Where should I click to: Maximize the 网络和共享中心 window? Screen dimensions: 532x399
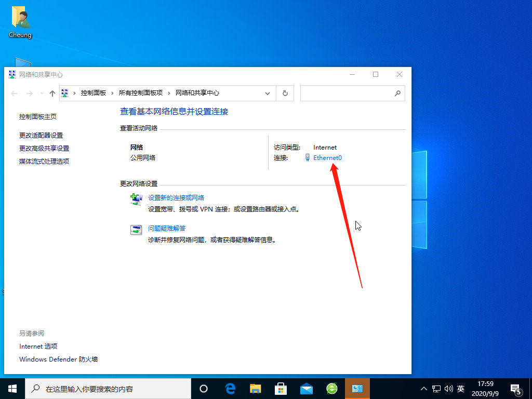pyautogui.click(x=376, y=74)
